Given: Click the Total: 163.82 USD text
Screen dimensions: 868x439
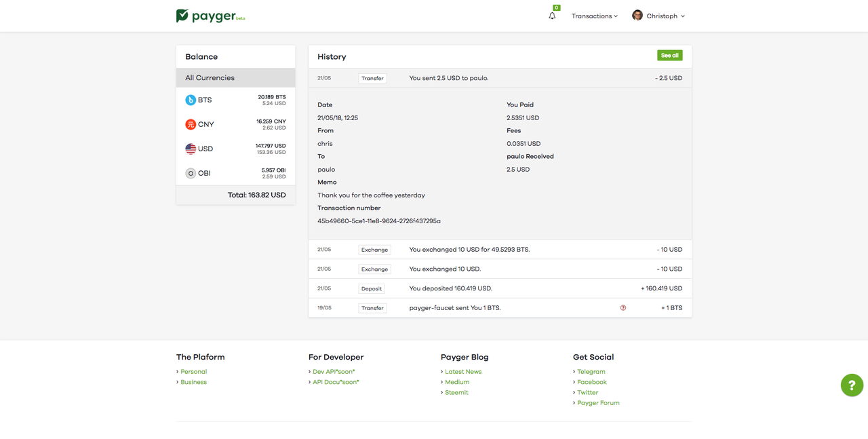Looking at the screenshot, I should (x=256, y=195).
